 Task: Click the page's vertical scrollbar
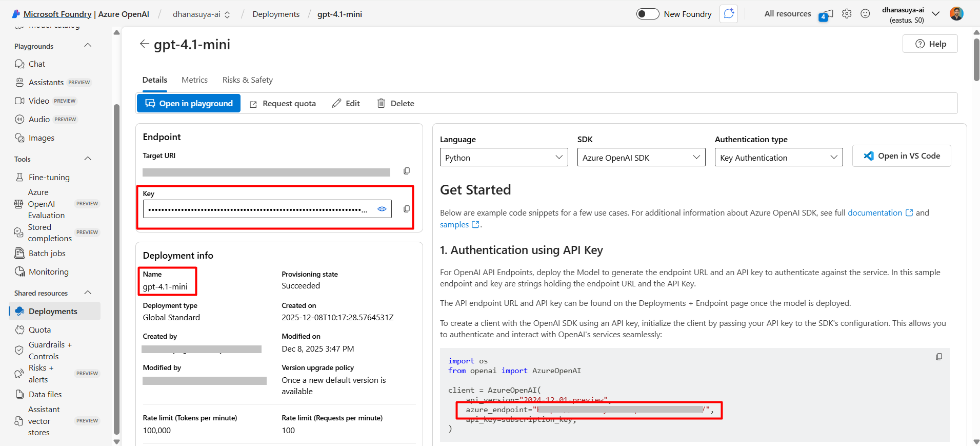[x=976, y=59]
